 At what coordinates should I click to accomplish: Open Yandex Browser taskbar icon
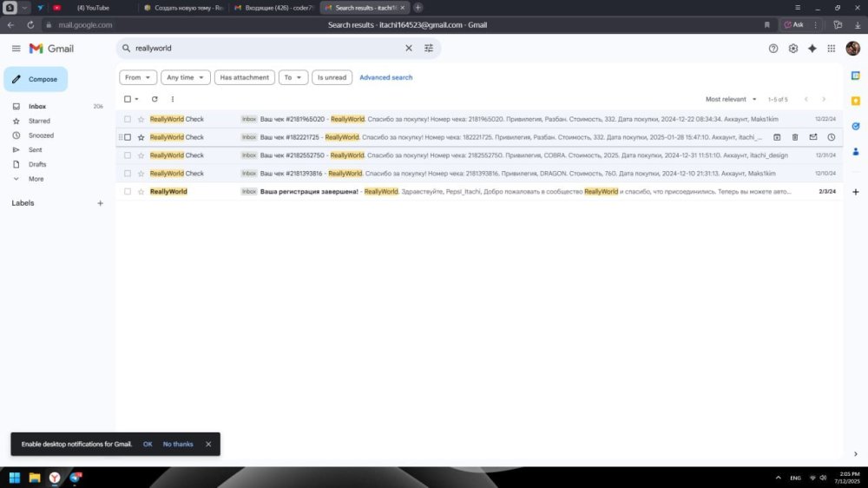(x=55, y=478)
